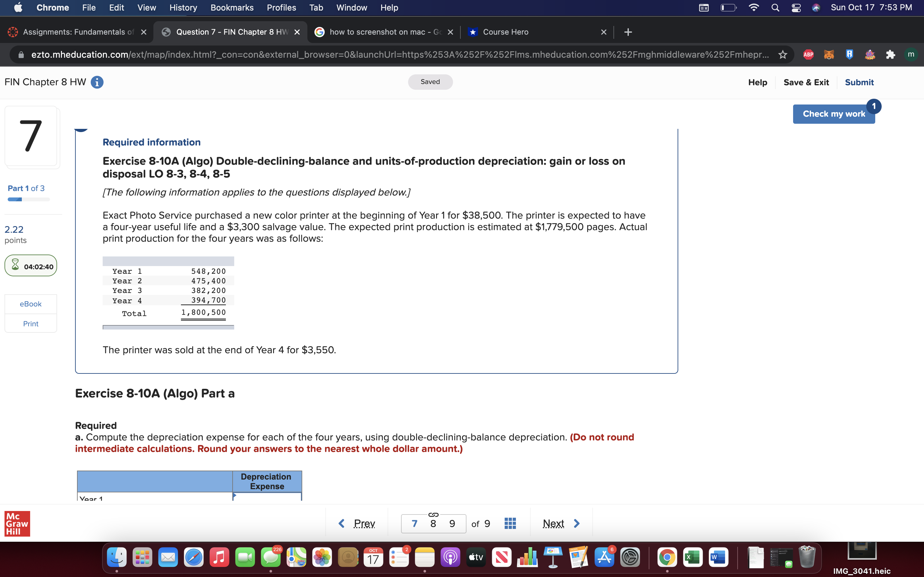Launch Calendar from the Dock
Screen dimensions: 924x577
point(373,557)
